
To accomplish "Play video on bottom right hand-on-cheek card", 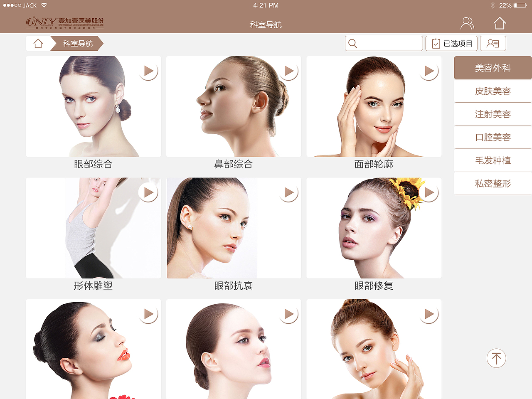I will 429,315.
